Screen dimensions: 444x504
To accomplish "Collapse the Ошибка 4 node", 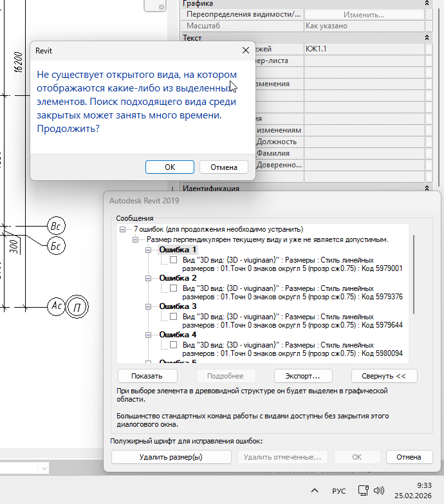I will point(148,335).
